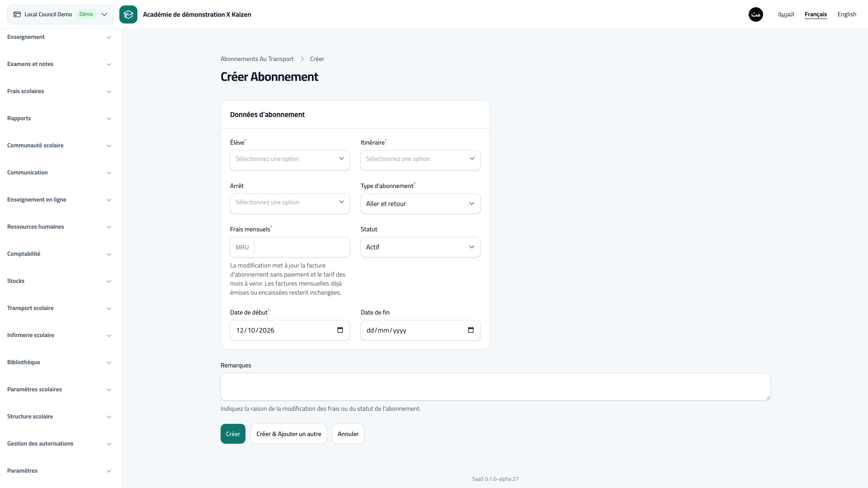Viewport: 868px width, 488px height.
Task: Select the Français language link
Action: click(x=816, y=14)
